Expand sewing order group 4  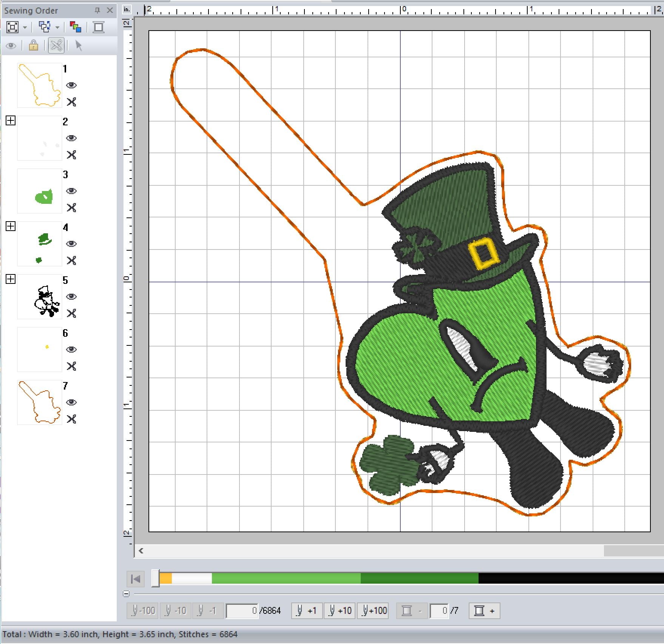(x=11, y=226)
